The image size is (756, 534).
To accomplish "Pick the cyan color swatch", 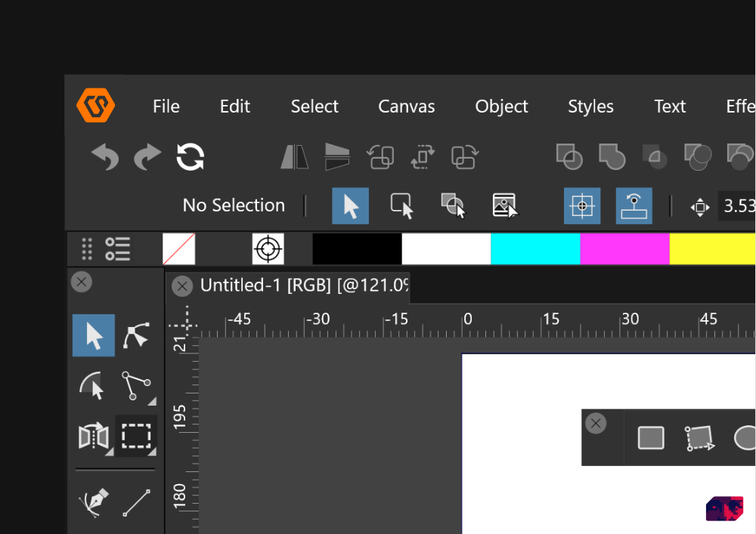I will 534,248.
